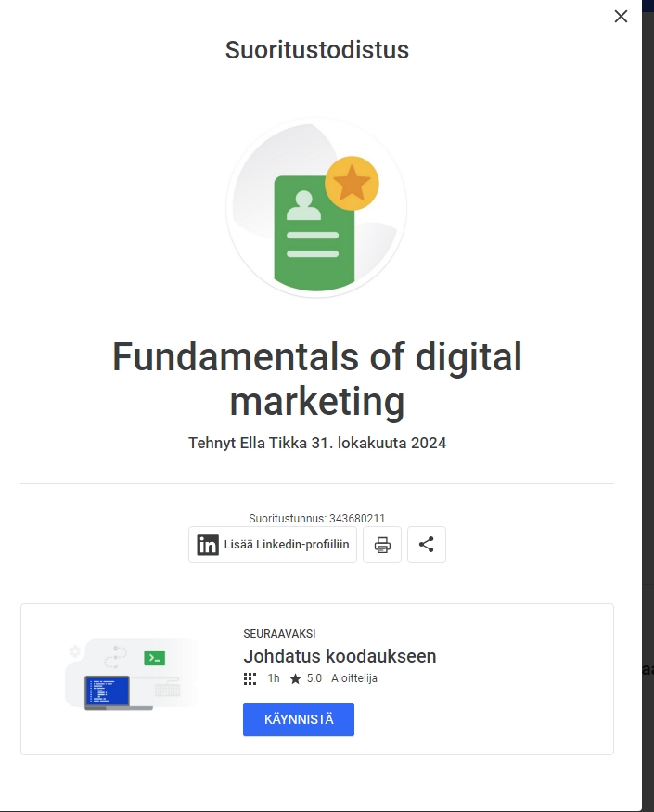Click the '1h' course duration text
The image size is (654, 812).
pos(274,678)
